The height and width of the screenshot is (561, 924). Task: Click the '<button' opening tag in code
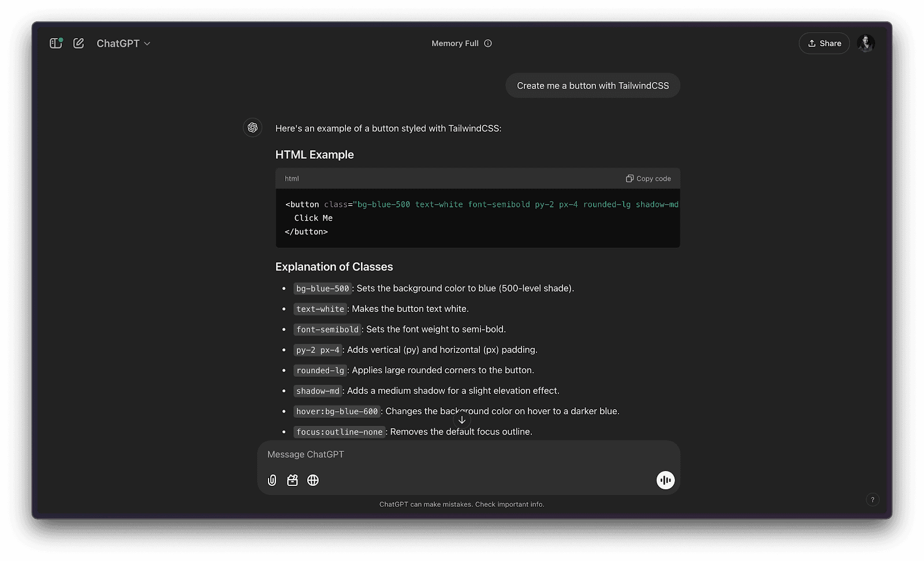click(x=302, y=205)
